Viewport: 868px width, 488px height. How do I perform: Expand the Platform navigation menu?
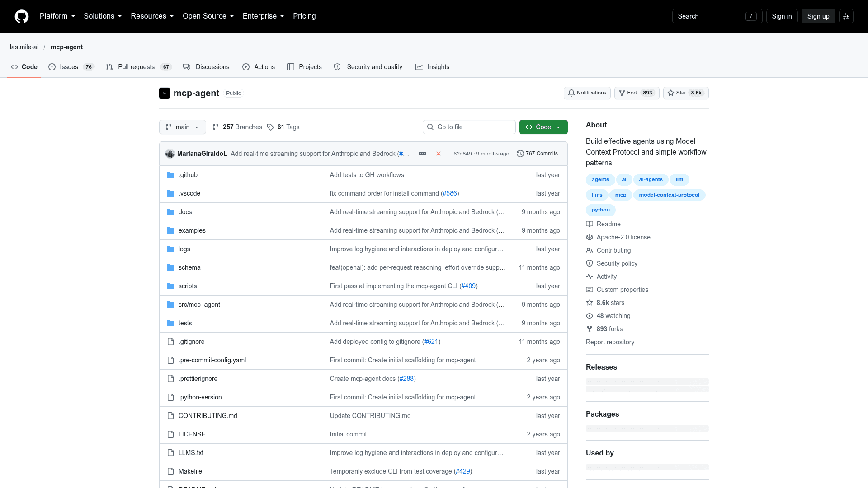57,16
